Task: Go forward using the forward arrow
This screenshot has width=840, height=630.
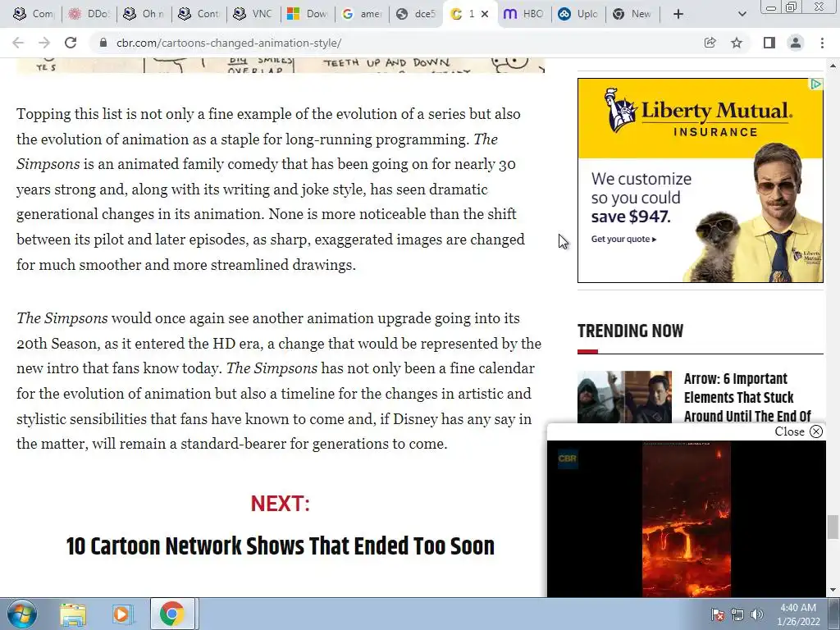Action: click(x=44, y=43)
